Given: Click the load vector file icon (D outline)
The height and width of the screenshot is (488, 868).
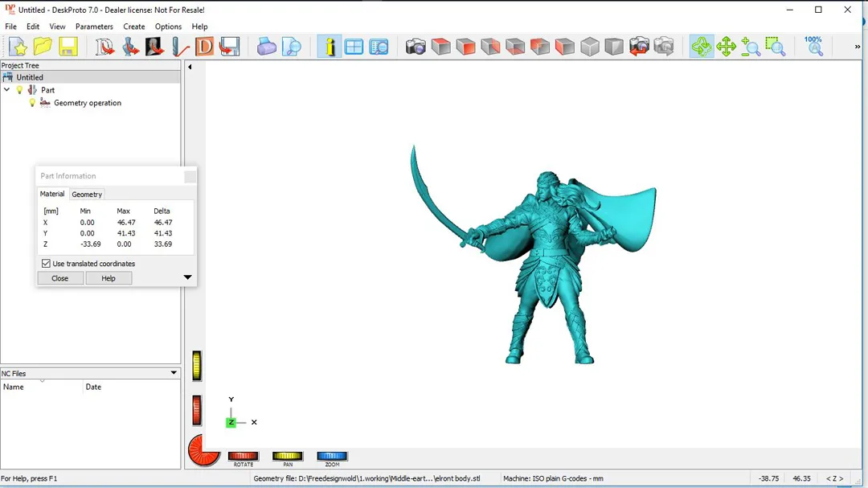Looking at the screenshot, I should click(104, 47).
